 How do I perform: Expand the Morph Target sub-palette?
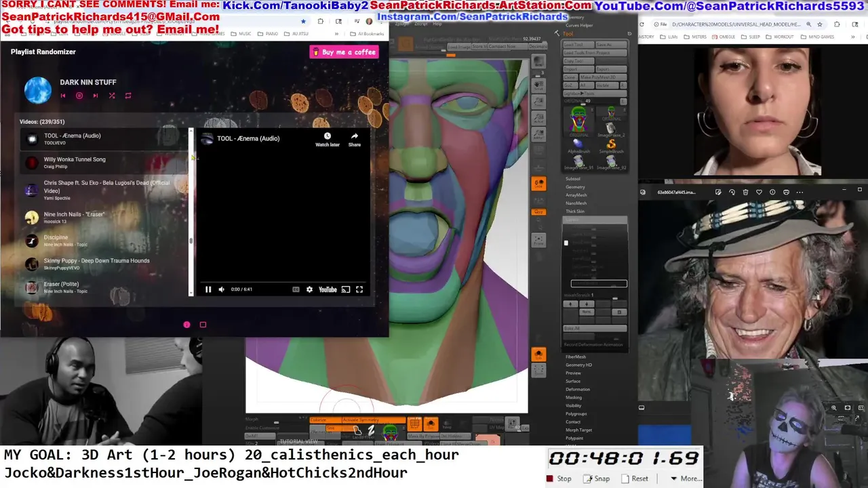(578, 430)
